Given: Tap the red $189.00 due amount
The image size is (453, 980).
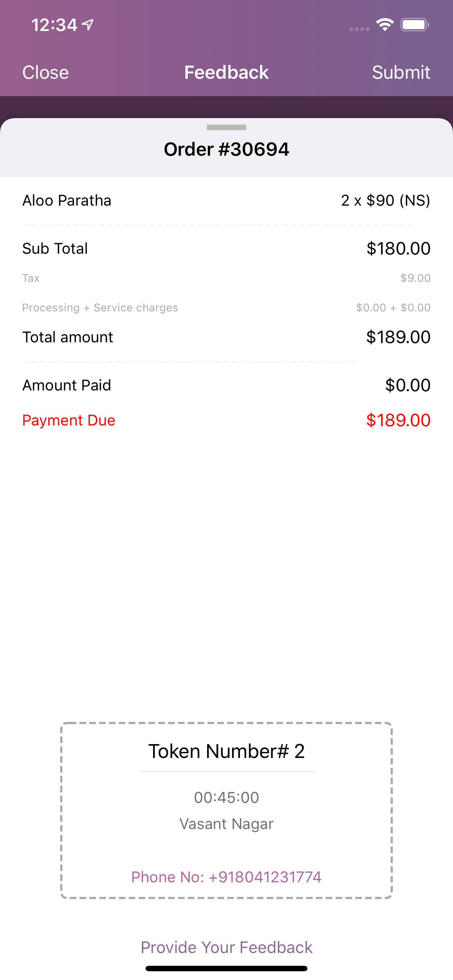Looking at the screenshot, I should pyautogui.click(x=398, y=420).
